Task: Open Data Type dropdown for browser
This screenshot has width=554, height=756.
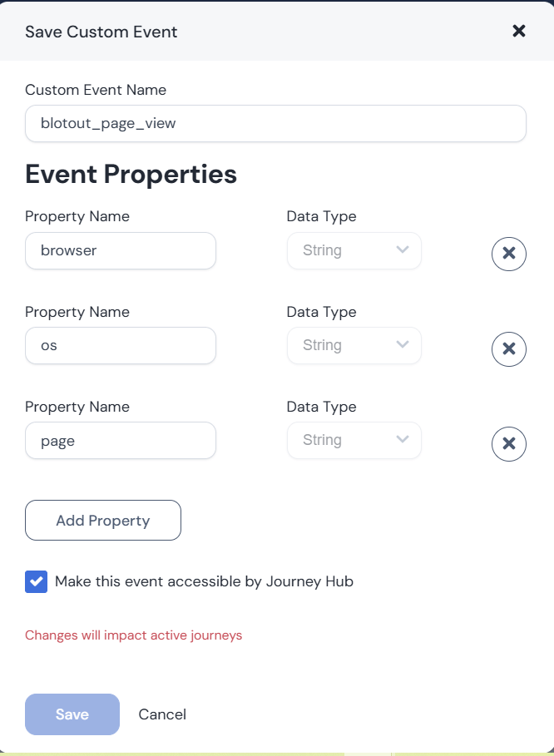Action: [x=354, y=250]
